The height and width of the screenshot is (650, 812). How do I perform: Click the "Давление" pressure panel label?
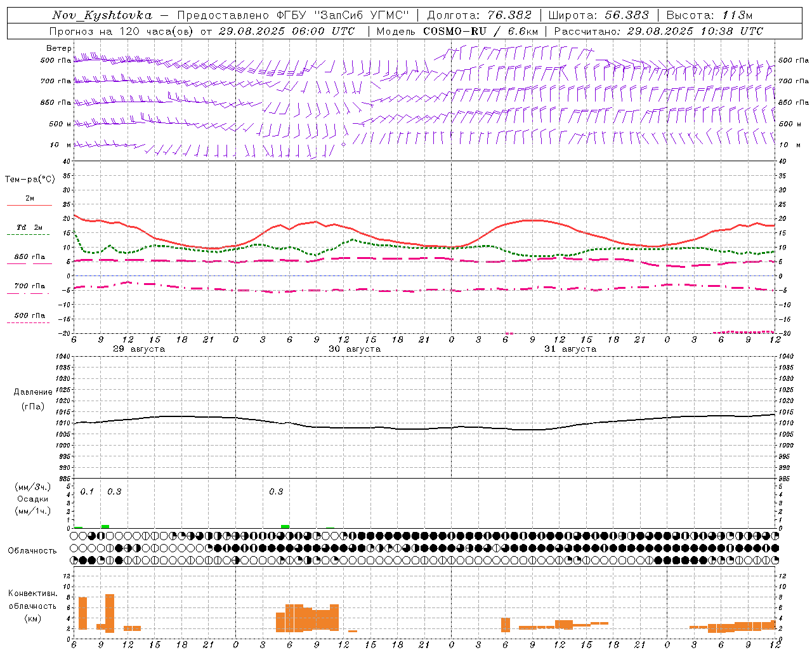[33, 392]
